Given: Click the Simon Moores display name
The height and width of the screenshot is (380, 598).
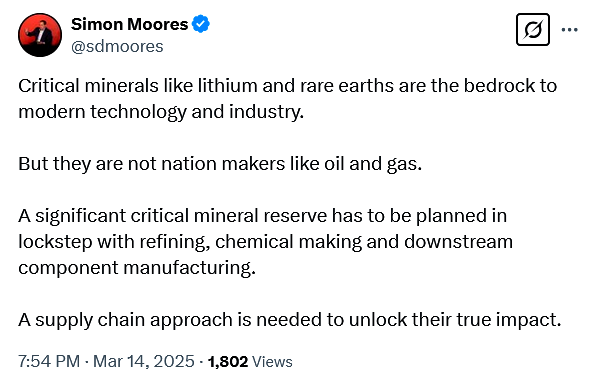Looking at the screenshot, I should point(130,24).
